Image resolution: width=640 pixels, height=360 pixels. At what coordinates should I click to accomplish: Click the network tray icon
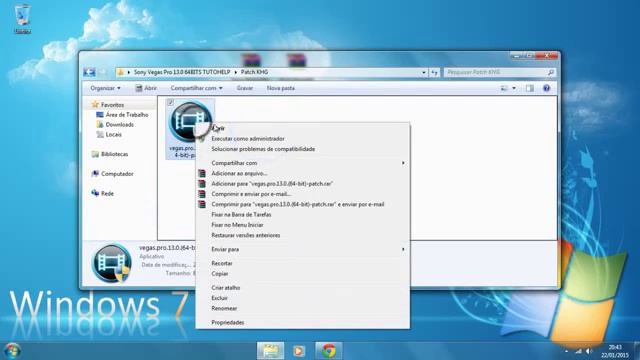[x=578, y=351]
